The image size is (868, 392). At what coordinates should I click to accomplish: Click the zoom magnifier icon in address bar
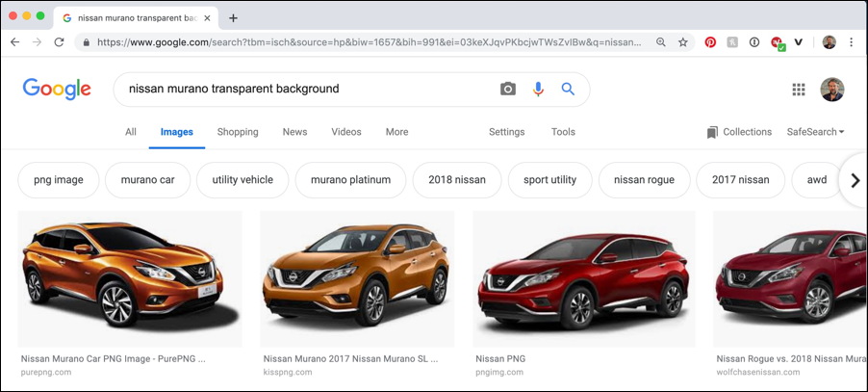(x=661, y=42)
